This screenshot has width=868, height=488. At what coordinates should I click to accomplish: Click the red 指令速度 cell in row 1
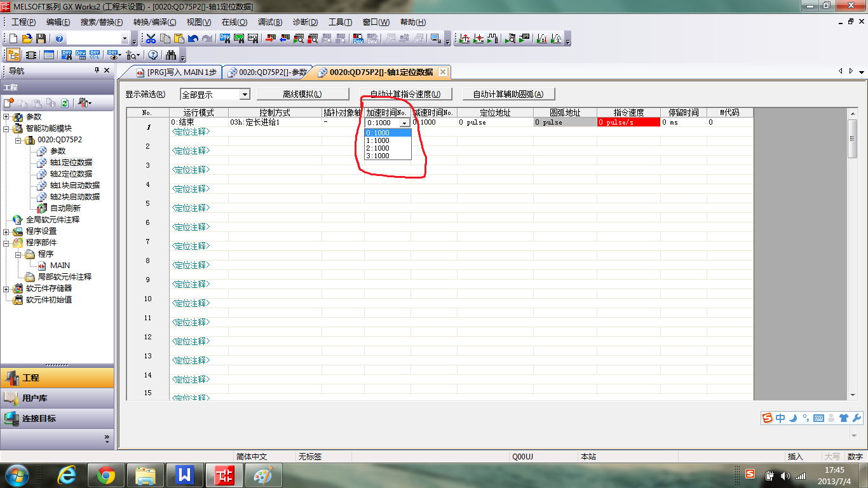[x=628, y=122]
